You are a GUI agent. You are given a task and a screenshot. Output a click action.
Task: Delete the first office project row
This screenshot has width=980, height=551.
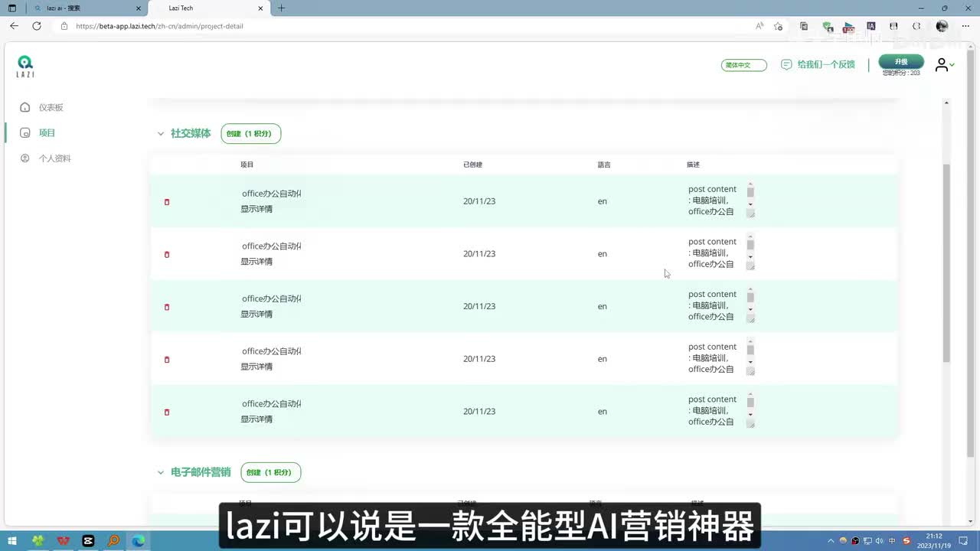167,202
